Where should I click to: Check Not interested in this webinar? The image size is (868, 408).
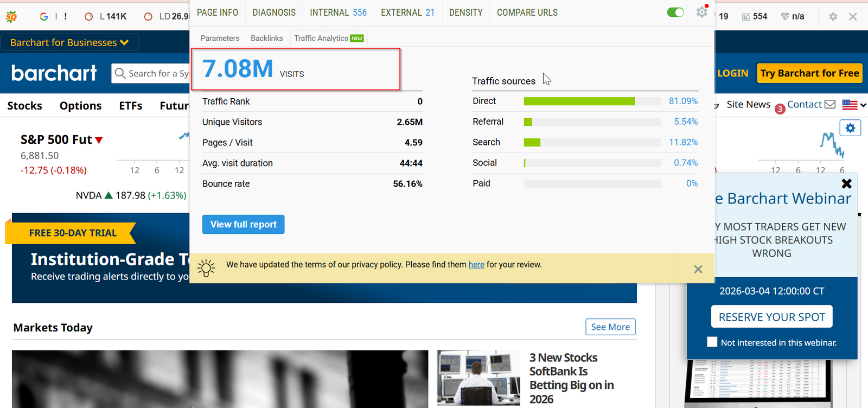pos(712,342)
